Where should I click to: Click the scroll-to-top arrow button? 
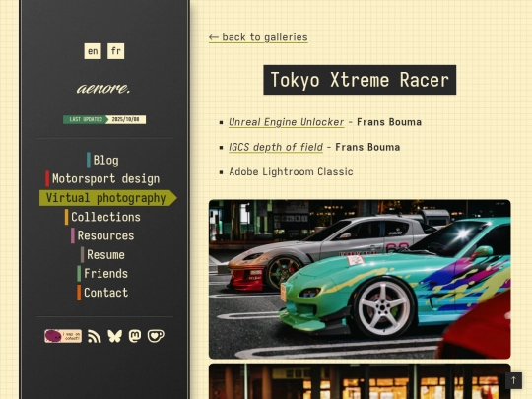point(513,380)
